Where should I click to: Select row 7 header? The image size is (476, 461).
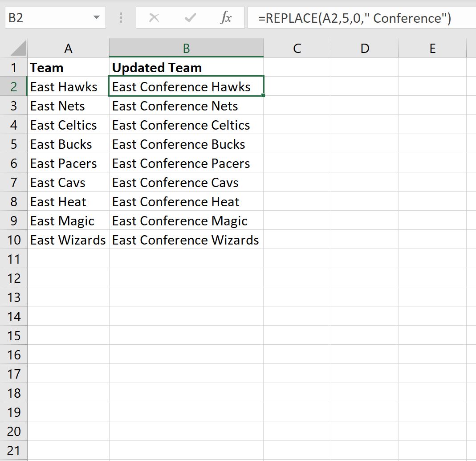14,182
